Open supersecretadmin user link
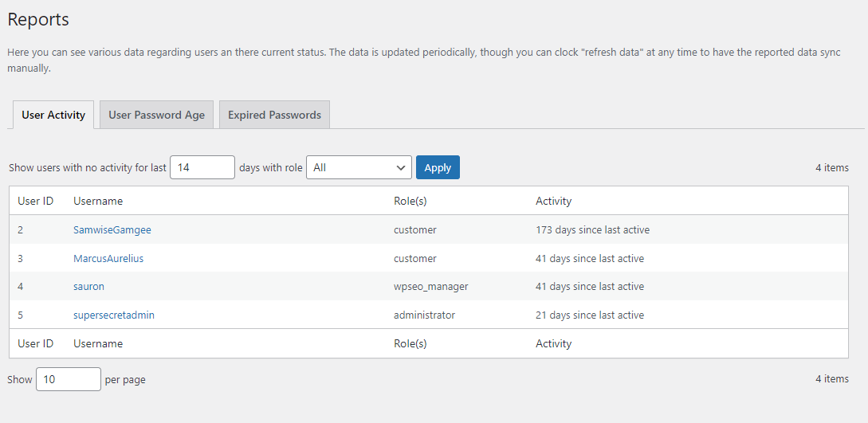This screenshot has height=423, width=868. [114, 315]
